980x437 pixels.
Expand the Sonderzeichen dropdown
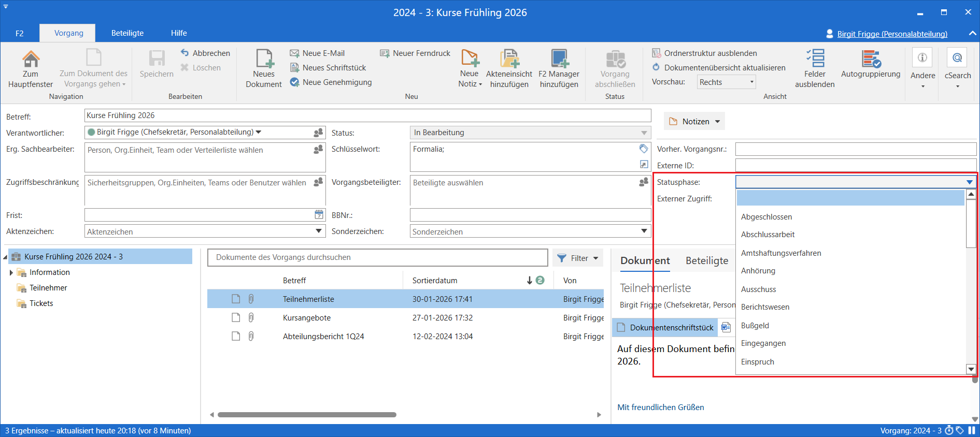point(644,231)
